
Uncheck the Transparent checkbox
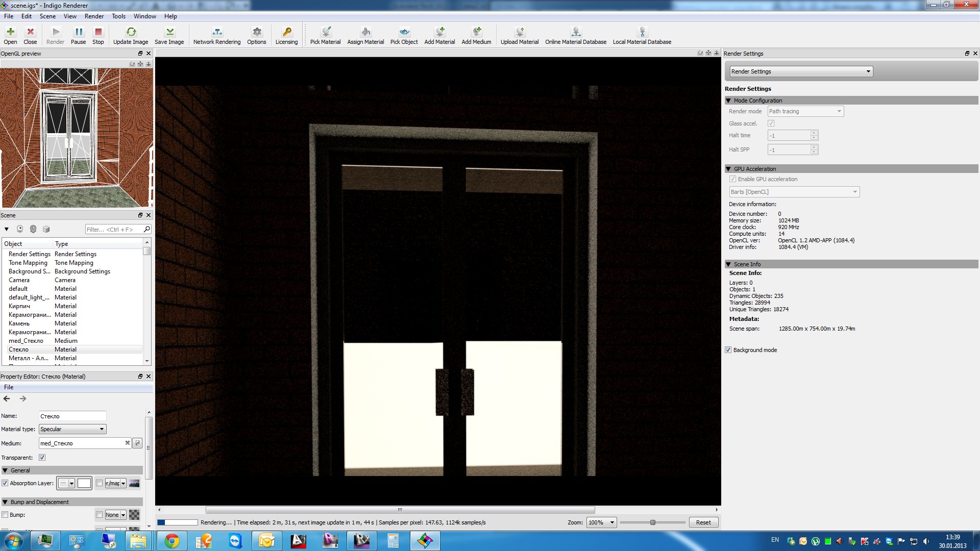(42, 458)
